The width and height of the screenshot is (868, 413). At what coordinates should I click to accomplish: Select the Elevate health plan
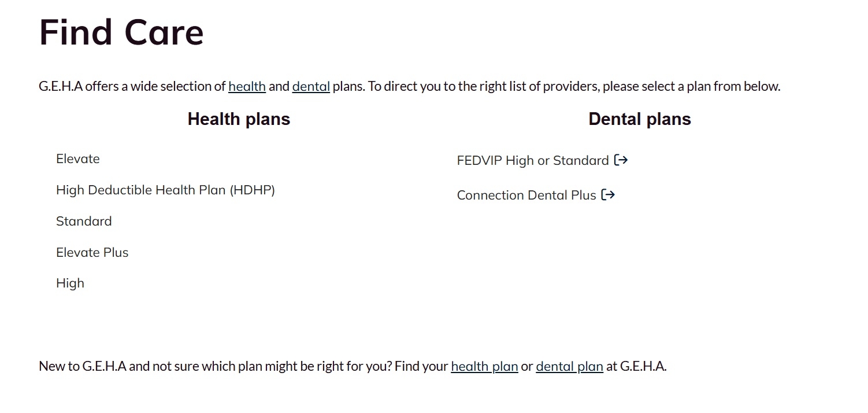(x=77, y=158)
